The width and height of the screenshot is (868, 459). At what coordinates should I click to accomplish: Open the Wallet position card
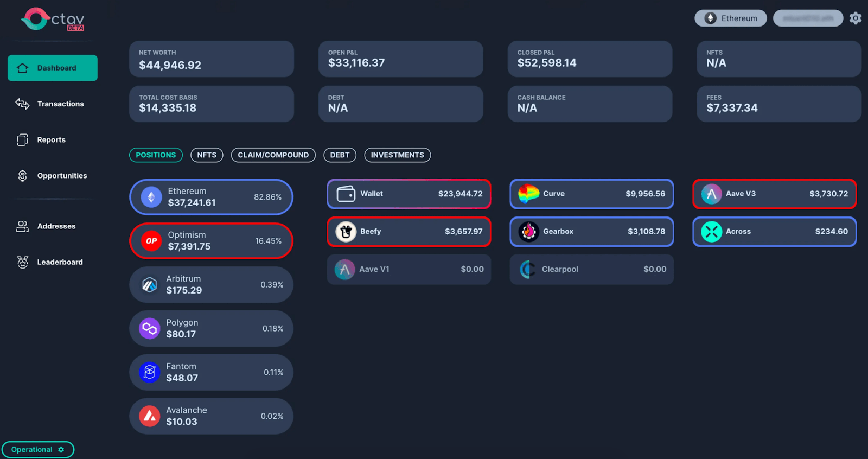pyautogui.click(x=409, y=194)
